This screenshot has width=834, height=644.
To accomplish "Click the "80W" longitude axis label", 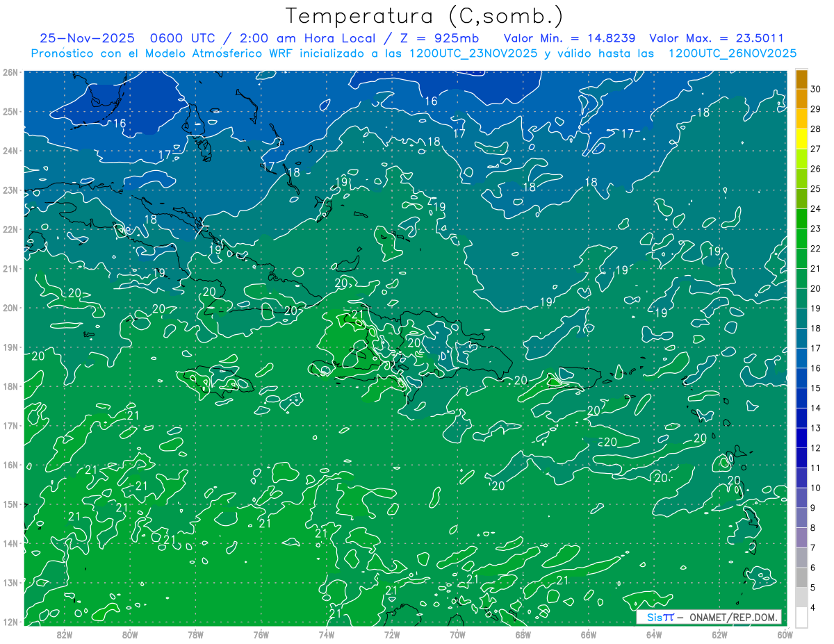I will 130,634.
